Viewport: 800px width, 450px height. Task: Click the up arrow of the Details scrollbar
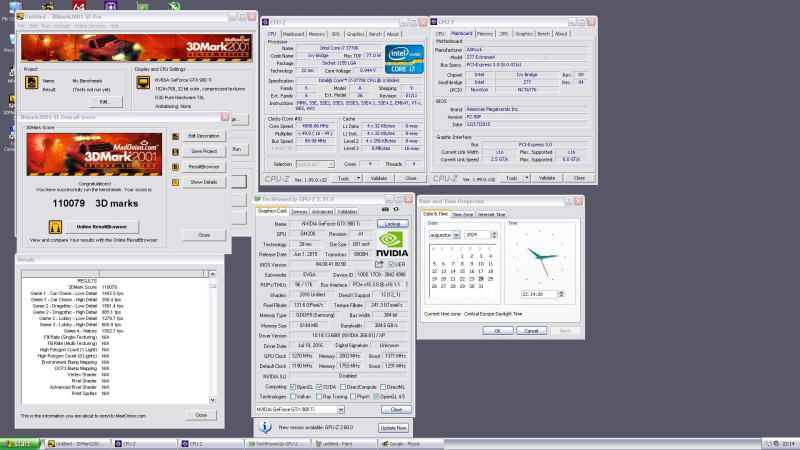point(213,274)
